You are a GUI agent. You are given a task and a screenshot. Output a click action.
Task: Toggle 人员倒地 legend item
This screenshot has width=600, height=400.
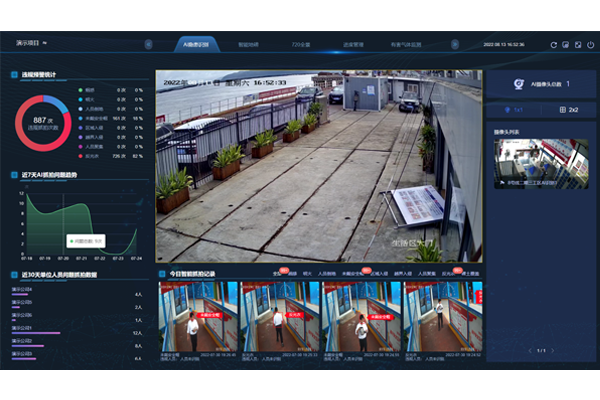pos(110,109)
